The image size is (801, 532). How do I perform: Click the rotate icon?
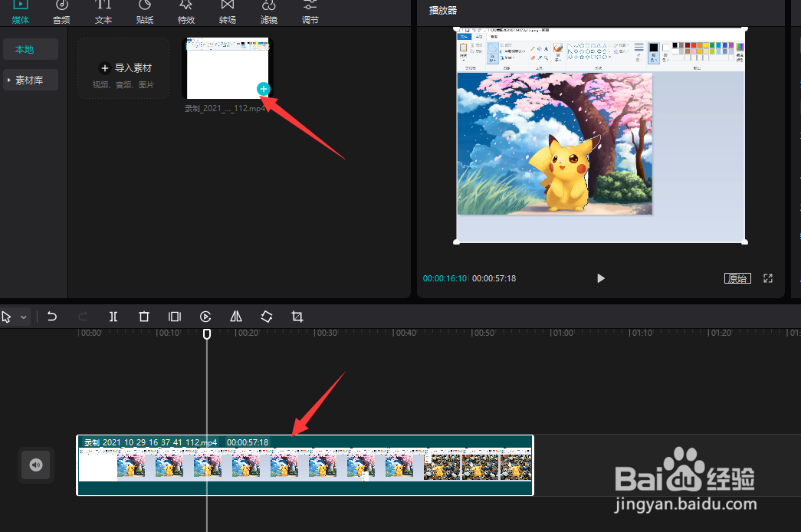(x=267, y=317)
